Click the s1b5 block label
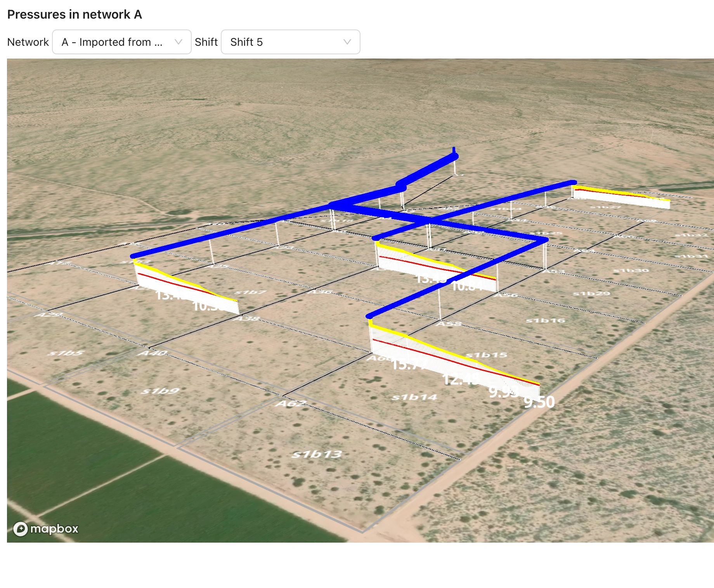This screenshot has width=714, height=588. (x=66, y=353)
